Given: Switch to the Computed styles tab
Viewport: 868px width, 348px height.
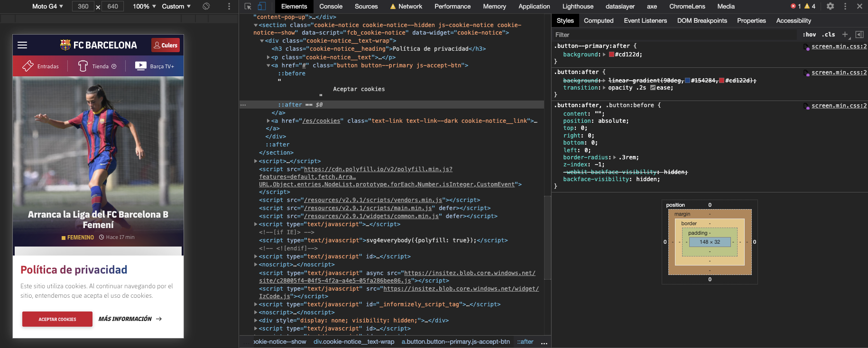Looking at the screenshot, I should pyautogui.click(x=599, y=20).
